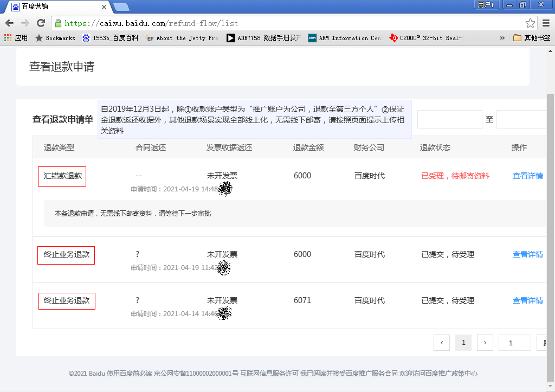Open the Chrome hamburger menu
The image size is (555, 392).
click(x=546, y=23)
